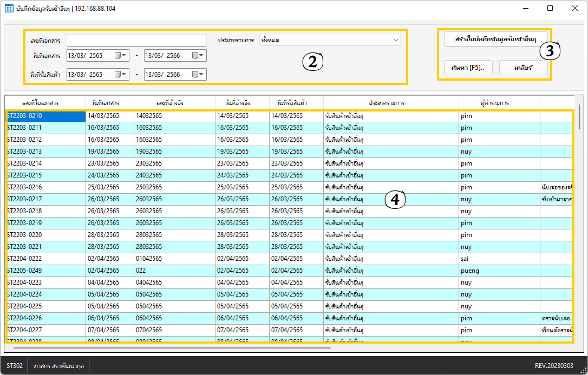The width and height of the screenshot is (588, 375).
Task: Open calendar for the ending document date
Action: (198, 55)
